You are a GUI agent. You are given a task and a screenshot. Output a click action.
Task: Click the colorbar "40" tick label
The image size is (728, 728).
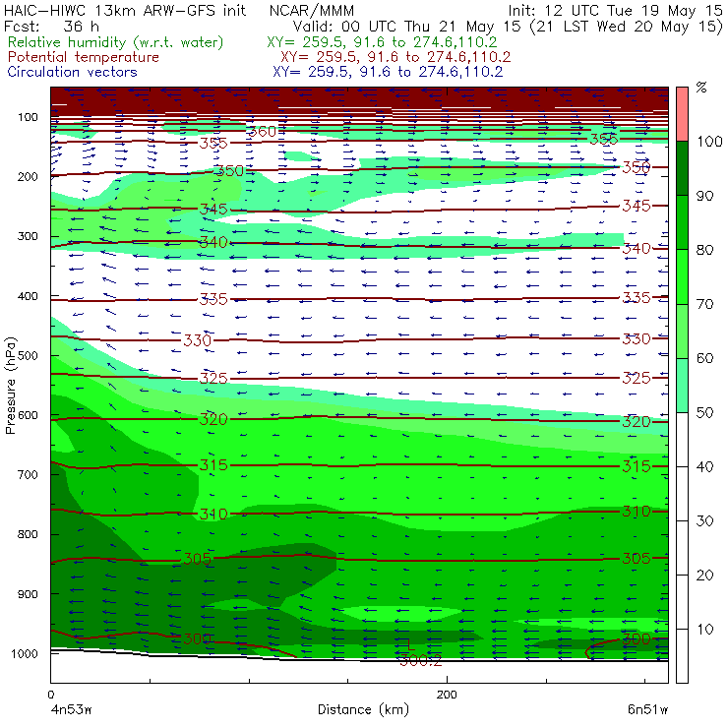(x=704, y=466)
